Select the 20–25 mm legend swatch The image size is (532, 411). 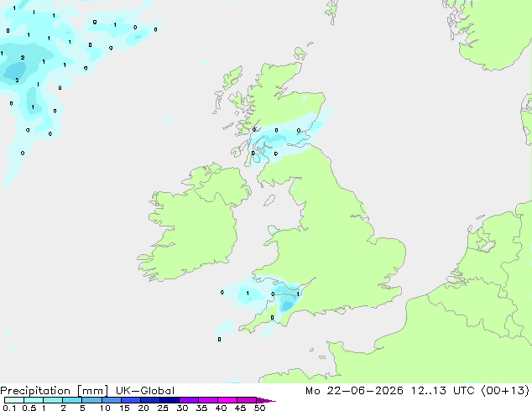(x=149, y=400)
